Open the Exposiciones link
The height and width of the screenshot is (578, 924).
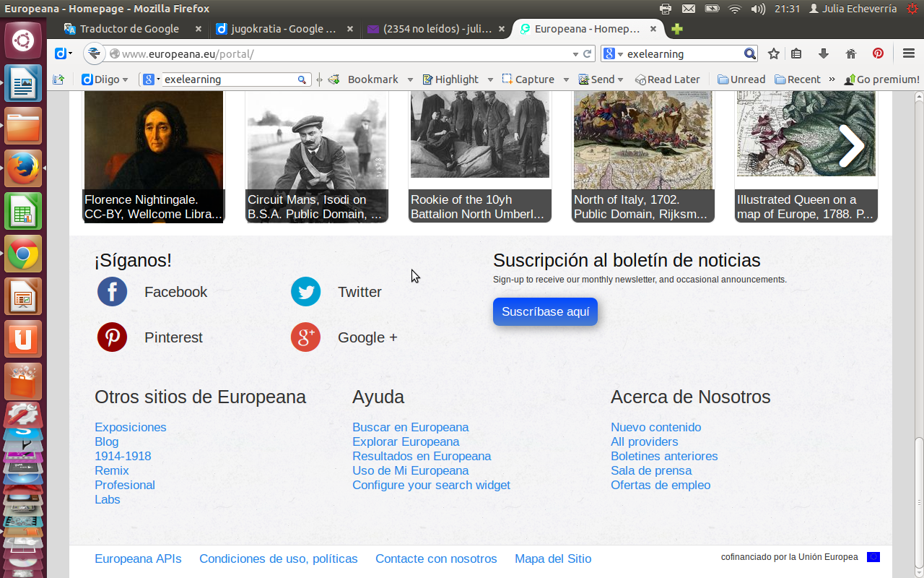pyautogui.click(x=131, y=427)
